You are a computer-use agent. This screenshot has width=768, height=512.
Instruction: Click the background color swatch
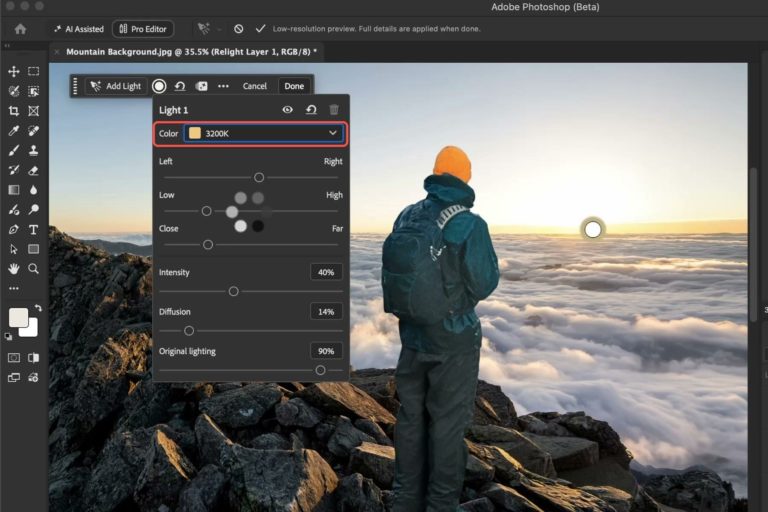(x=30, y=330)
